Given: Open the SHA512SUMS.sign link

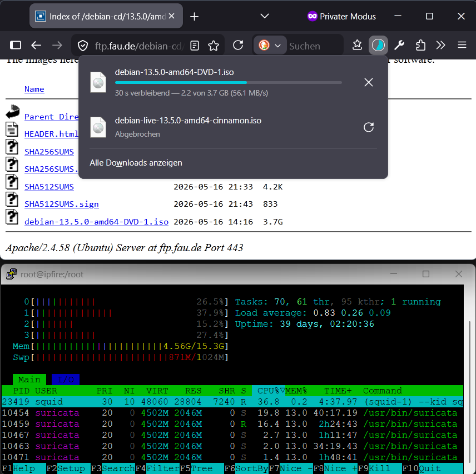Looking at the screenshot, I should 61,204.
